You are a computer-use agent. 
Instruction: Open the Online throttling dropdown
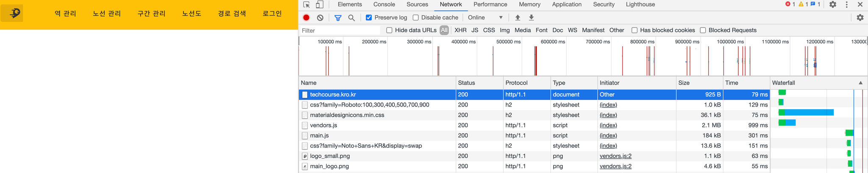tap(485, 18)
